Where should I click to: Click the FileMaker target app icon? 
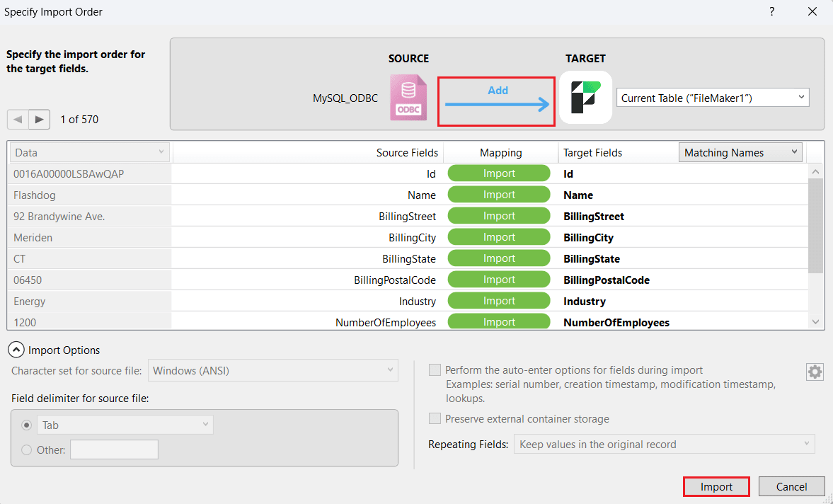tap(585, 98)
